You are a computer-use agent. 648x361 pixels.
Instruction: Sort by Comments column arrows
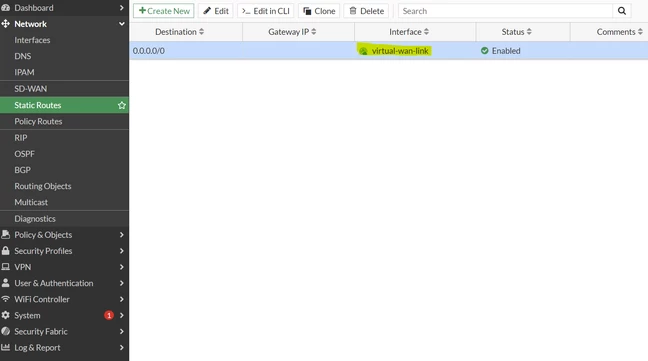pos(640,32)
